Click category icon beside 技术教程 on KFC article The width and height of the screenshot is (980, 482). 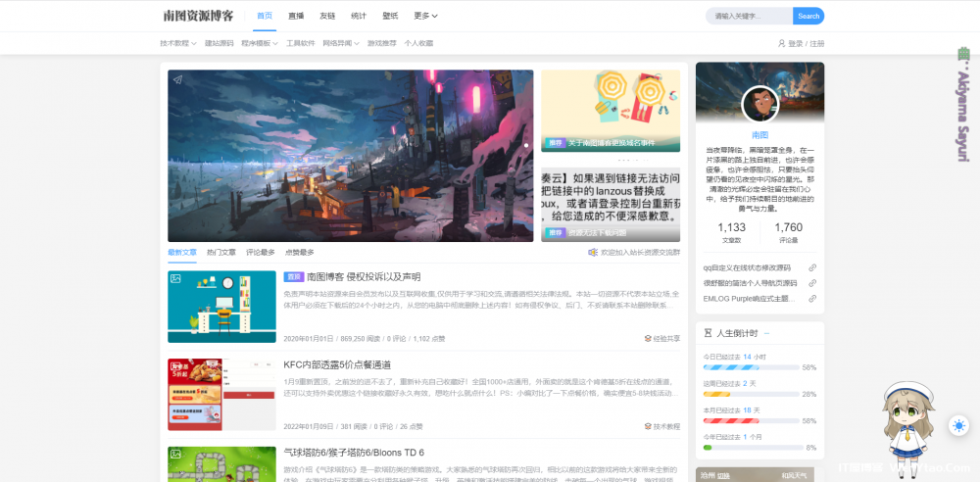[x=648, y=426]
